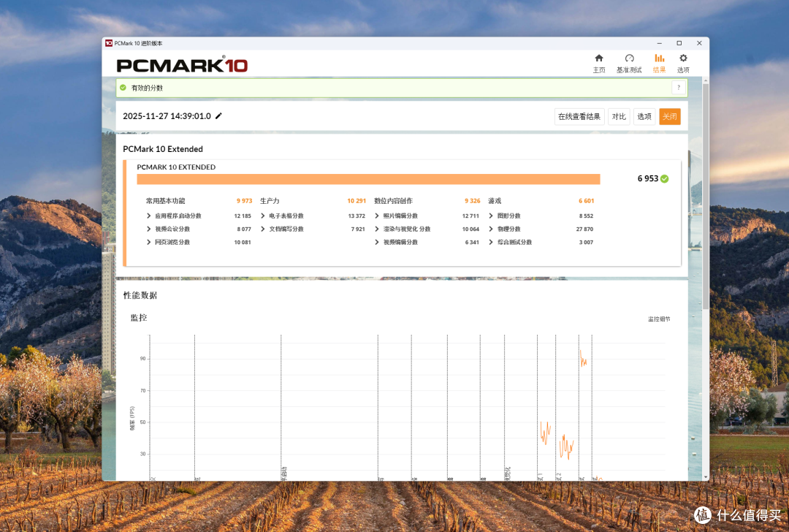This screenshot has width=789, height=532.
Task: Expand Graphics score (图形分数)
Action: pos(491,216)
